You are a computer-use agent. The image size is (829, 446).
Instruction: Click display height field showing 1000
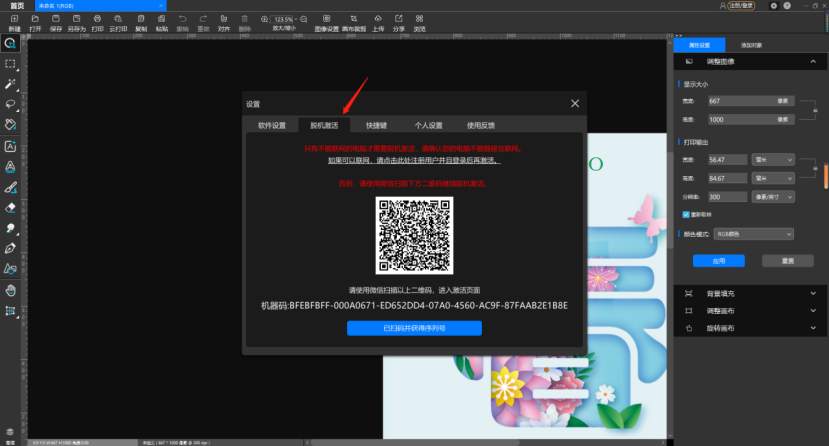pos(751,120)
